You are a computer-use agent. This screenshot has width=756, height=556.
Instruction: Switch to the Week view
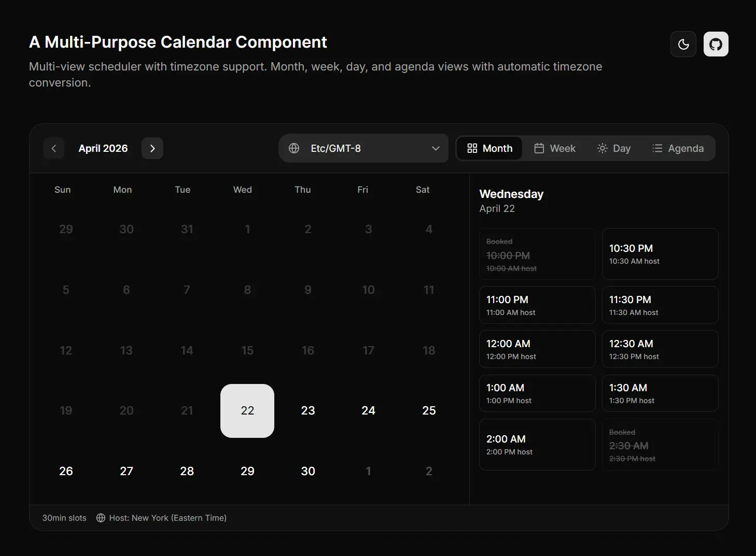pyautogui.click(x=555, y=148)
